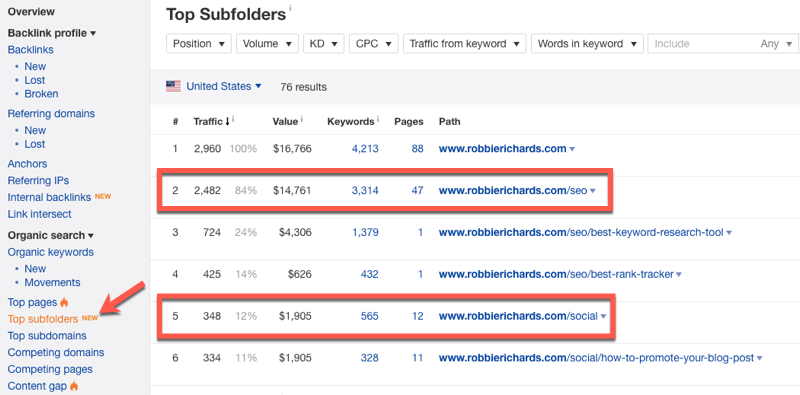Open the Any match dropdown
Screen dimensions: 800x395
pos(776,44)
